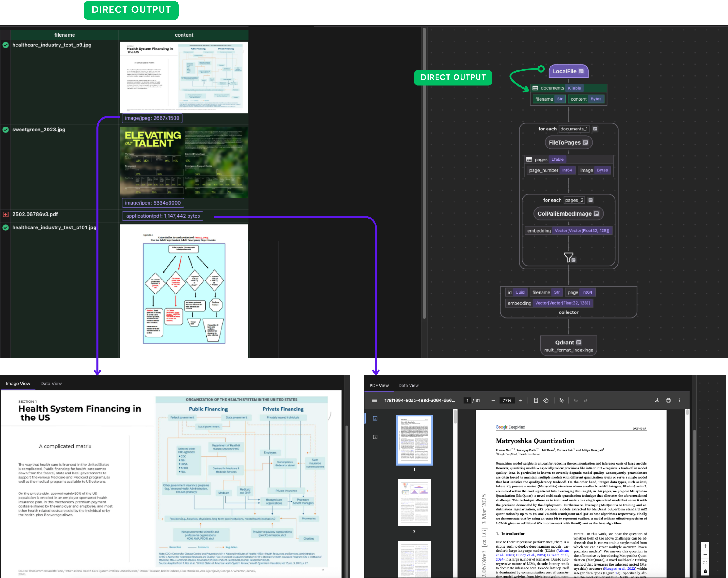
Task: Zoom in the PDF with plus icon
Action: (x=521, y=401)
